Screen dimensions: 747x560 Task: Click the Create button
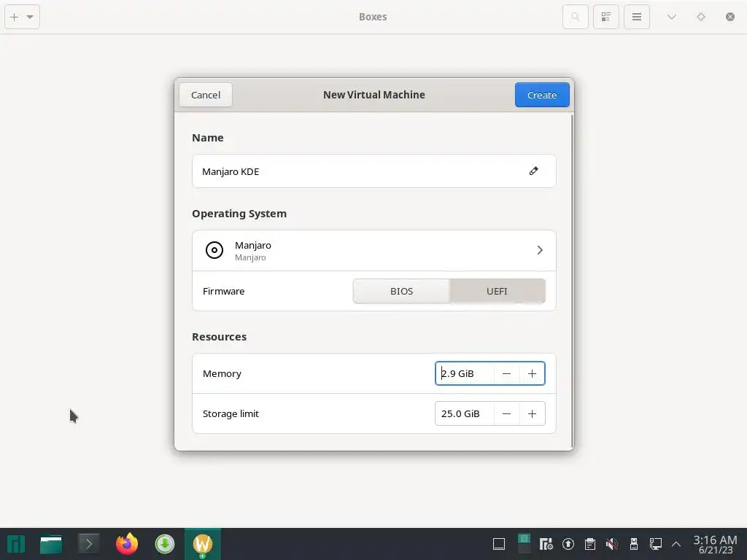542,95
